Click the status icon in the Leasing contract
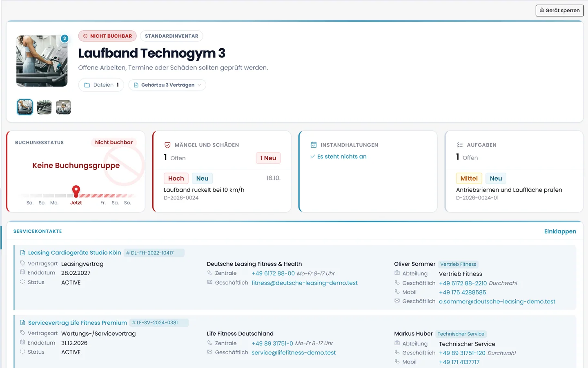 click(22, 282)
